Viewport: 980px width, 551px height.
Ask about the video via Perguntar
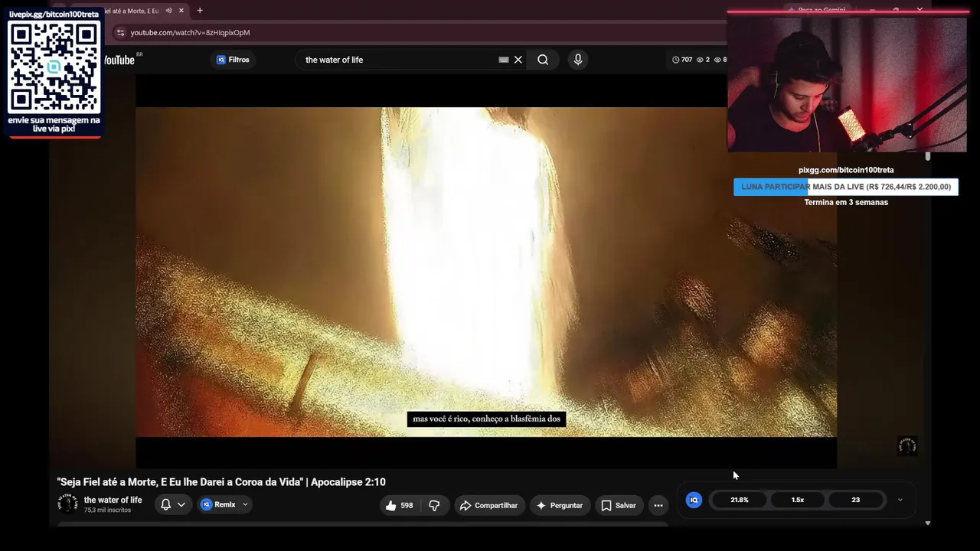[560, 505]
